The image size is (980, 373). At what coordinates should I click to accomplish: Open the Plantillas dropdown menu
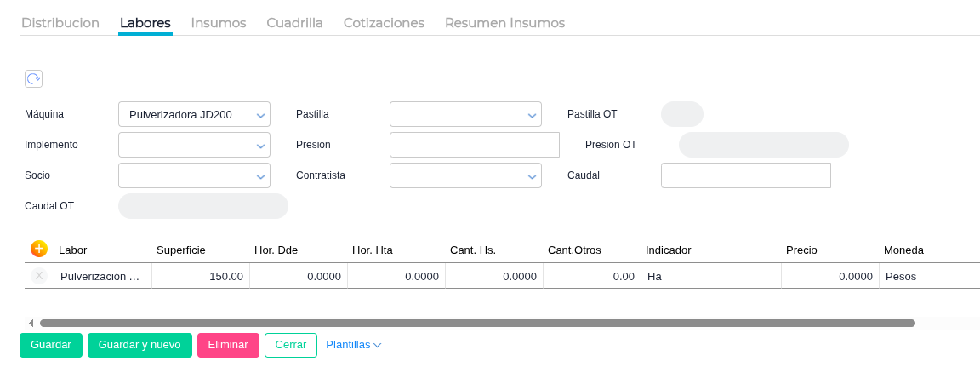tap(353, 345)
